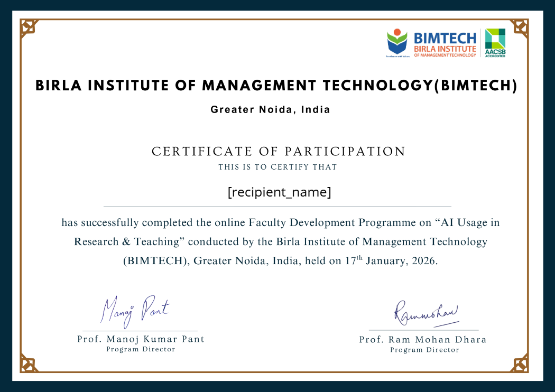
Task: Select the Birla Institute of Management Technology heading
Action: (276, 86)
